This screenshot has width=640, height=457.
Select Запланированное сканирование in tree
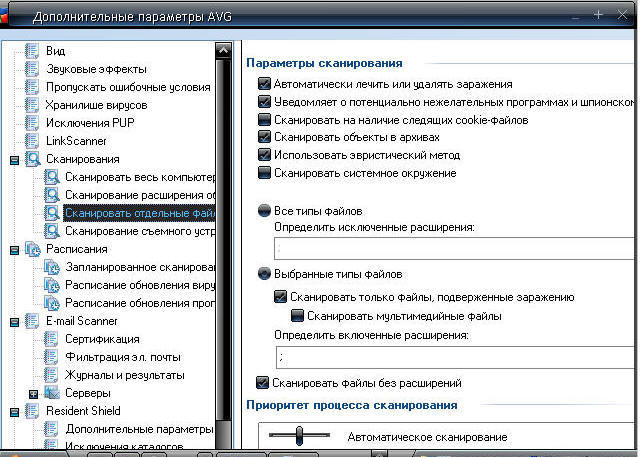138,267
